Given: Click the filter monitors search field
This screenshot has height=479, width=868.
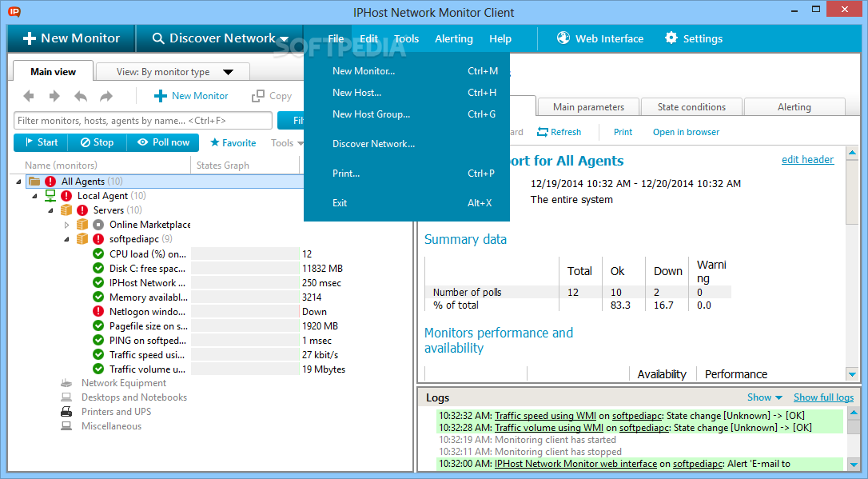Looking at the screenshot, I should click(x=143, y=120).
